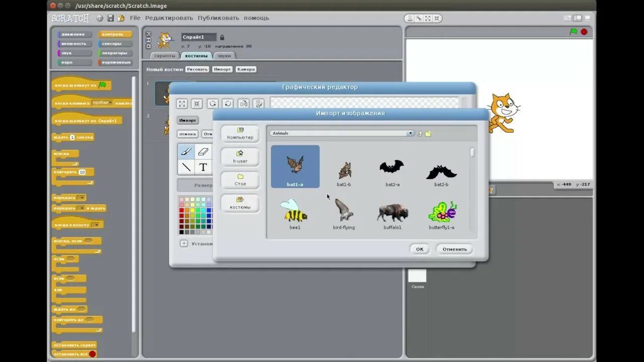The width and height of the screenshot is (644, 362).
Task: Switch to the скрипты tab
Action: click(165, 56)
